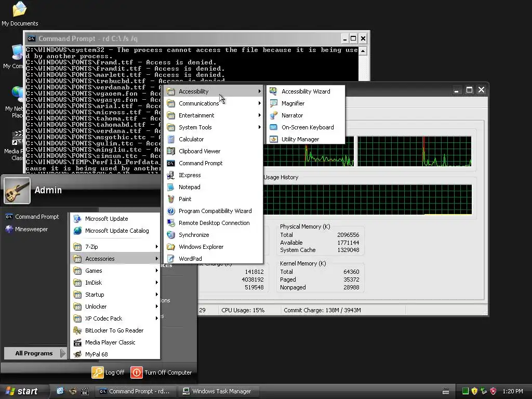Expand the System Tools submenu
Image resolution: width=532 pixels, height=399 pixels.
[x=213, y=127]
